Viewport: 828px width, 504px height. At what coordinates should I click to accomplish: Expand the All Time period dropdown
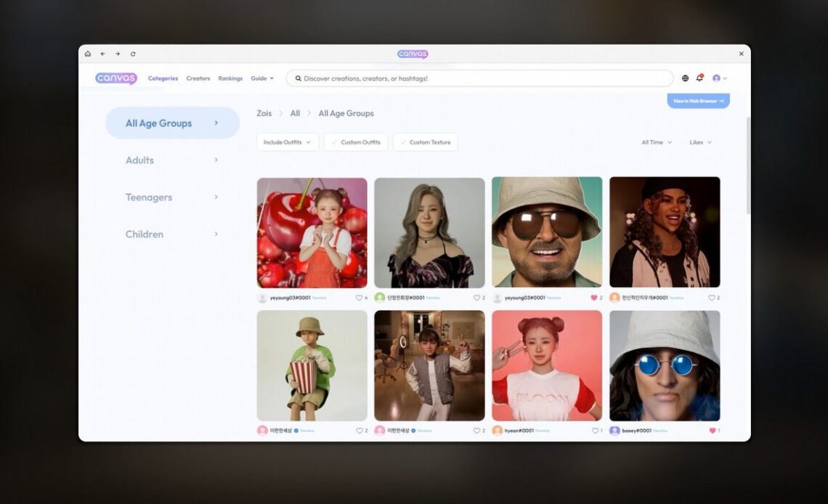[x=657, y=142]
